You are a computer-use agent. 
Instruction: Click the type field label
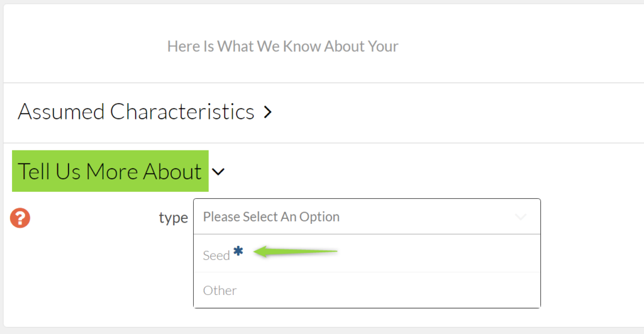(173, 218)
